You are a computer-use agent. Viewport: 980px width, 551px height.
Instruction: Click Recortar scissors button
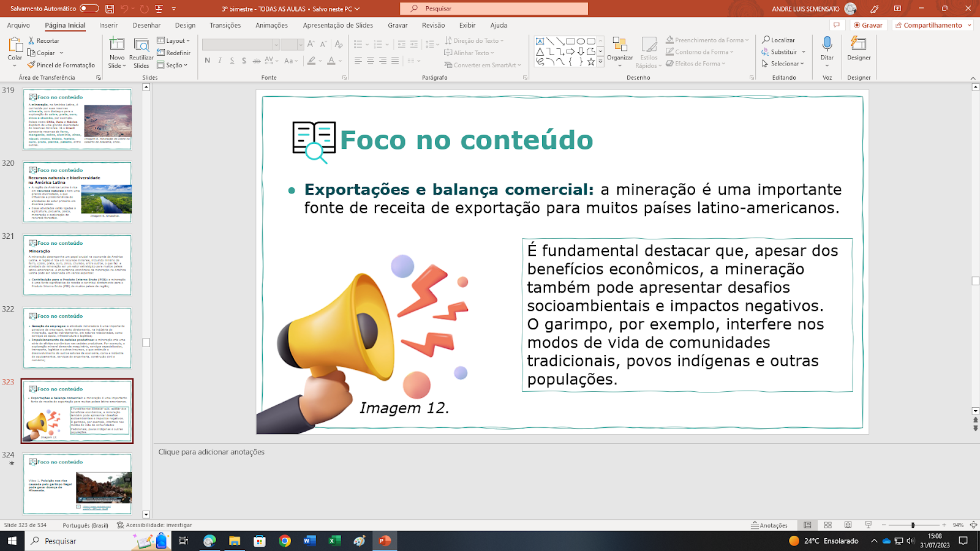pyautogui.click(x=43, y=40)
